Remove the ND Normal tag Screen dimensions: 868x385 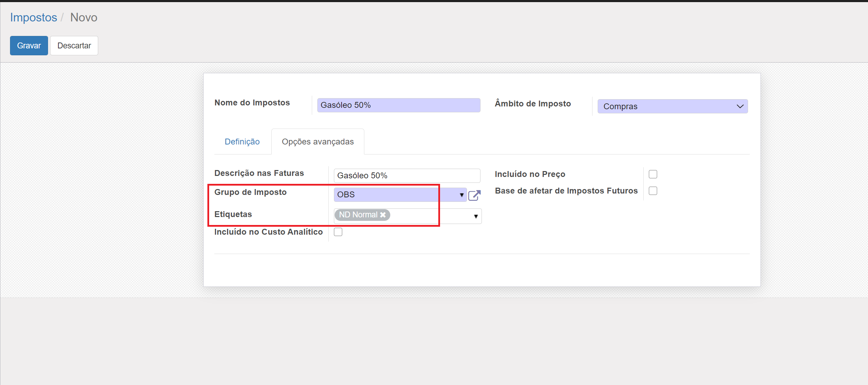coord(383,215)
